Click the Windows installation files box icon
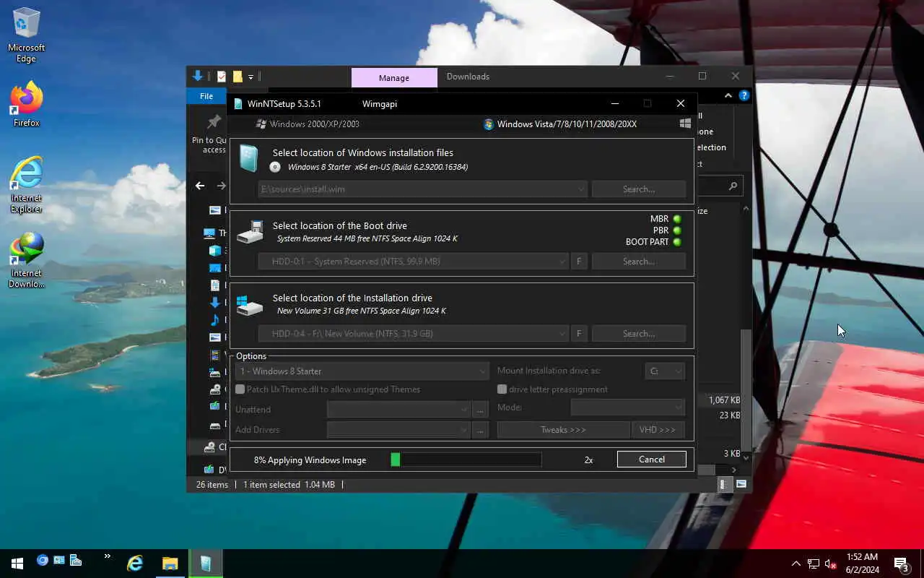The image size is (924, 578). 248,158
